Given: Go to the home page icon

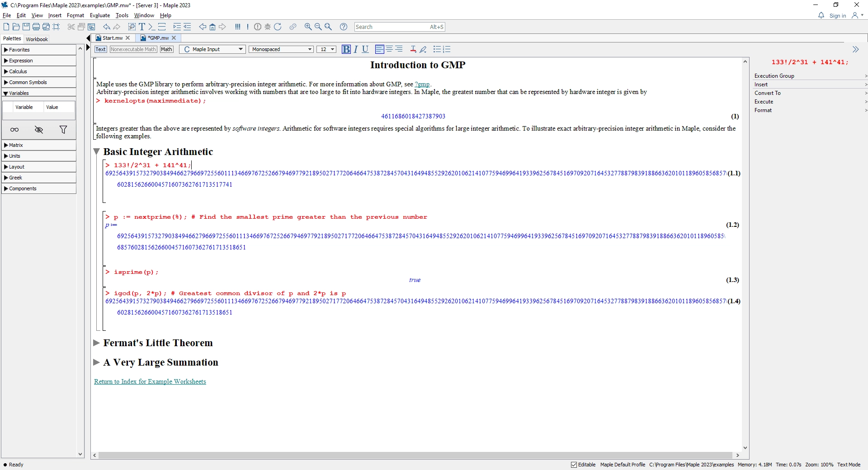Looking at the screenshot, I should pyautogui.click(x=212, y=27).
